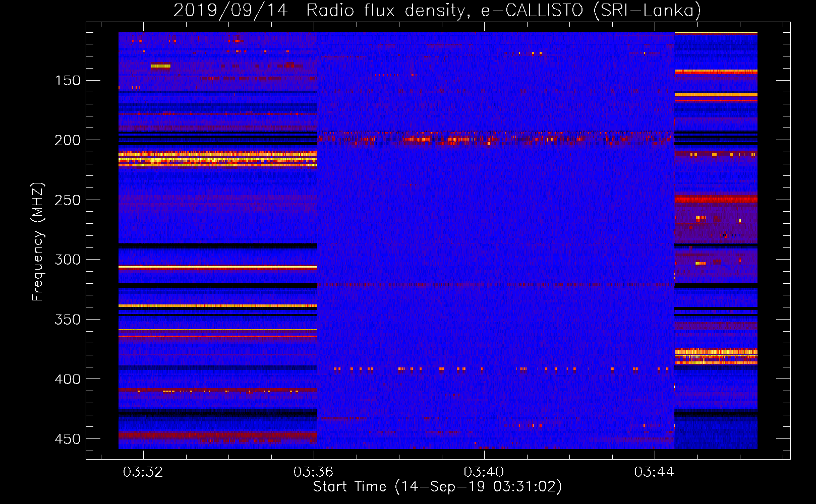Viewport: 816px width, 504px height.
Task: Click the "Start Time" x-axis label
Action: [437, 487]
